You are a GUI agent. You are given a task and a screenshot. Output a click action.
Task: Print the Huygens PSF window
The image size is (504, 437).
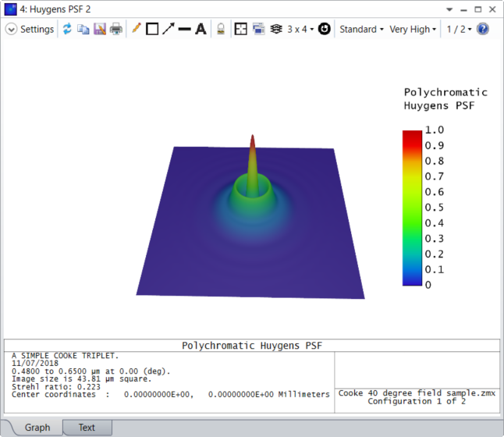pyautogui.click(x=116, y=29)
